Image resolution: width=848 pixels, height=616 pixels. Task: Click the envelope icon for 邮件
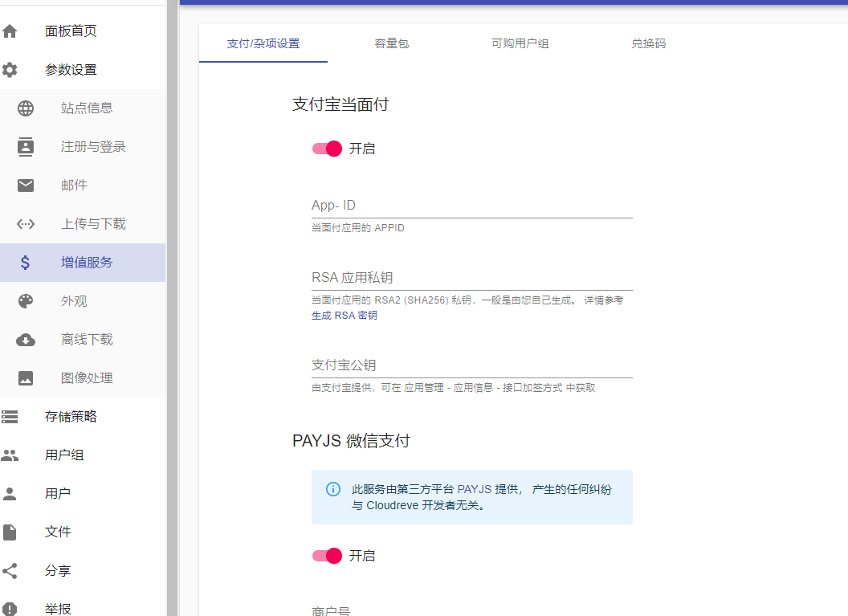click(26, 186)
